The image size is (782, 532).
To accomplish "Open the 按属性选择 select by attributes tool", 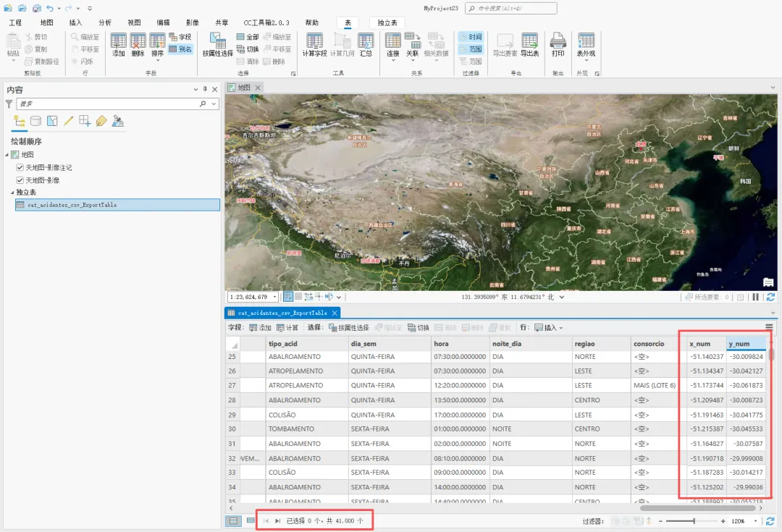I will (x=218, y=45).
